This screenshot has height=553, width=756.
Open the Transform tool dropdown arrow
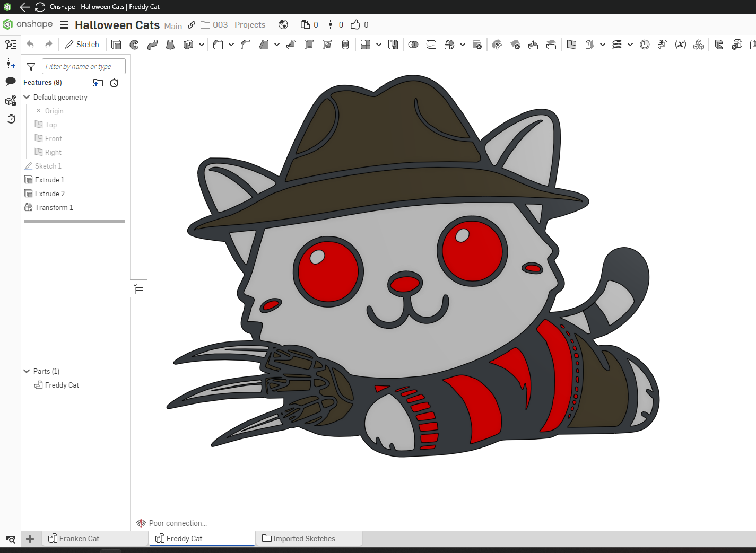463,45
